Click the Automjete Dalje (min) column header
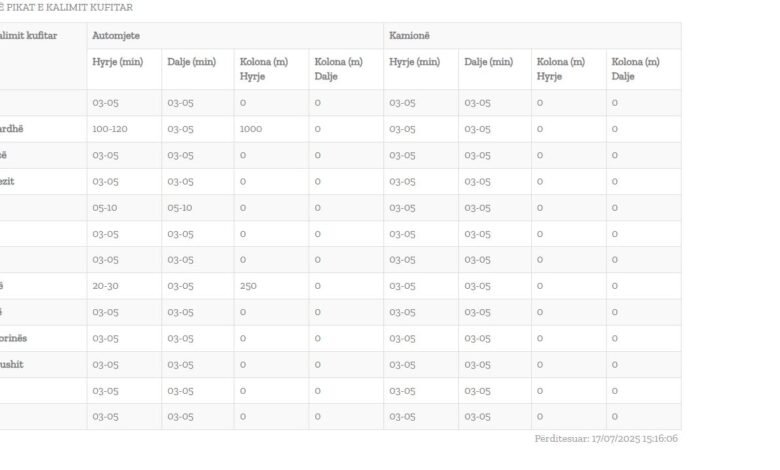Image resolution: width=780 pixels, height=470 pixels. coord(192,62)
